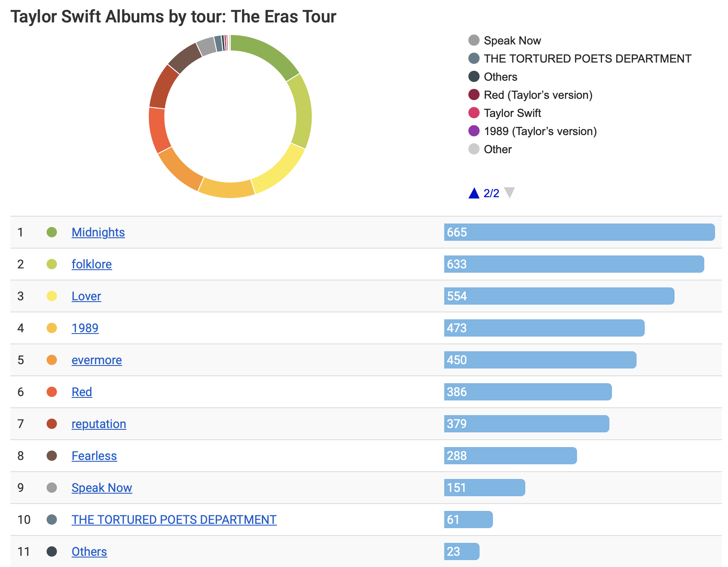Viewport: 728px width, 567px height.
Task: Click the yellow-green dot next to folklore
Action: [53, 264]
